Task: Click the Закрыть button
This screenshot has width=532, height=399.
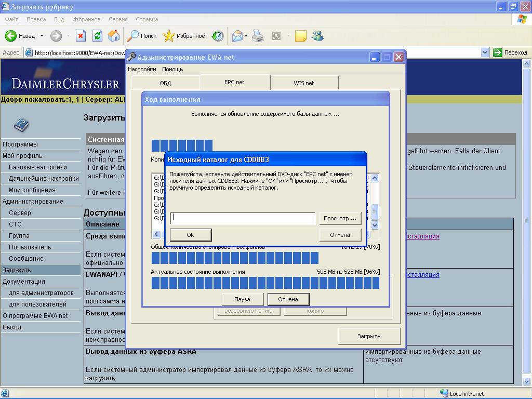Action: (x=369, y=336)
